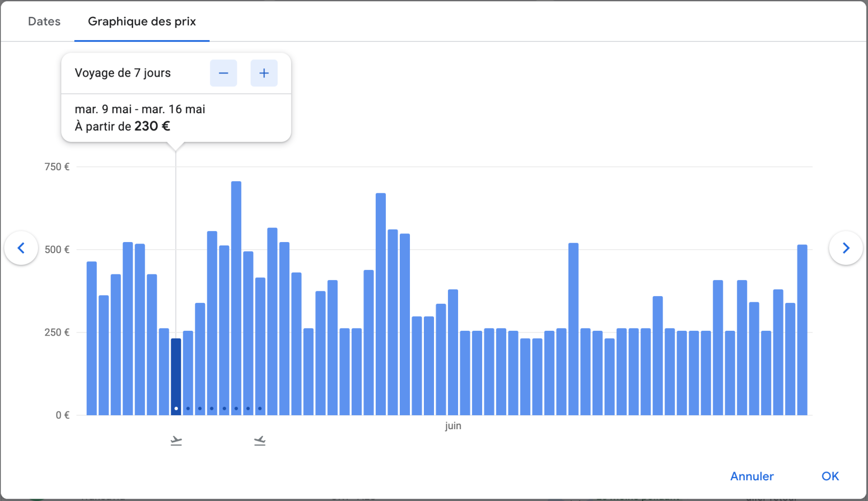The height and width of the screenshot is (501, 868).
Task: Select the dark blue 230 € bar
Action: tap(176, 377)
